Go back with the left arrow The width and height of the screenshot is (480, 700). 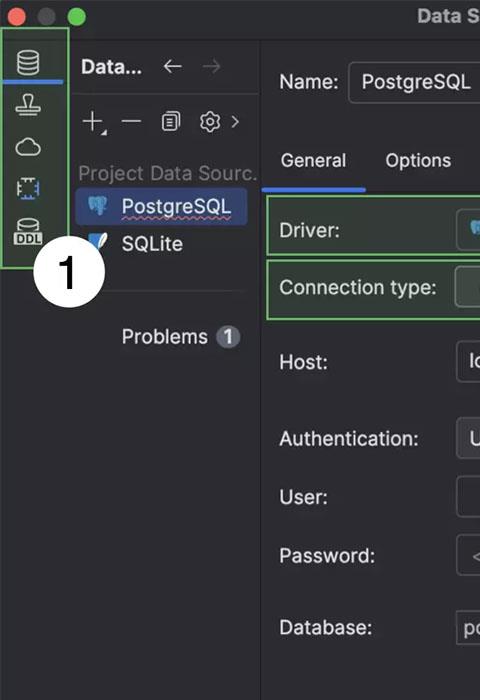pos(172,67)
